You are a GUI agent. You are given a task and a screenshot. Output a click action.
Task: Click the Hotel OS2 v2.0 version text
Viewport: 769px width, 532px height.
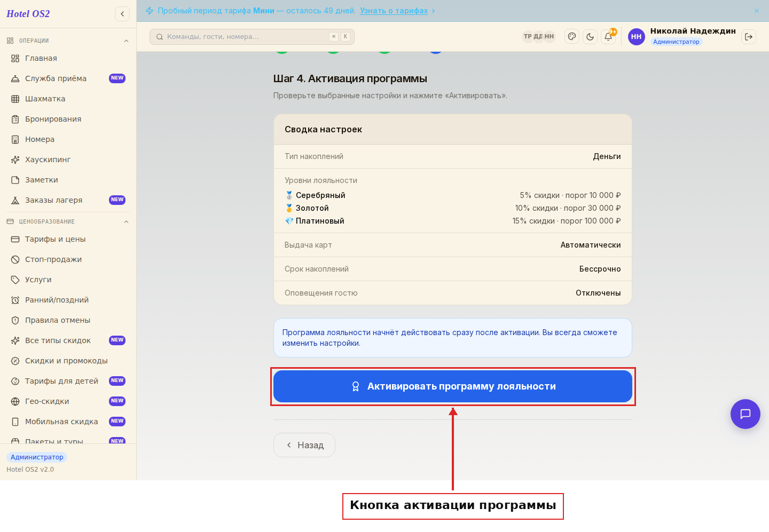[x=30, y=470]
